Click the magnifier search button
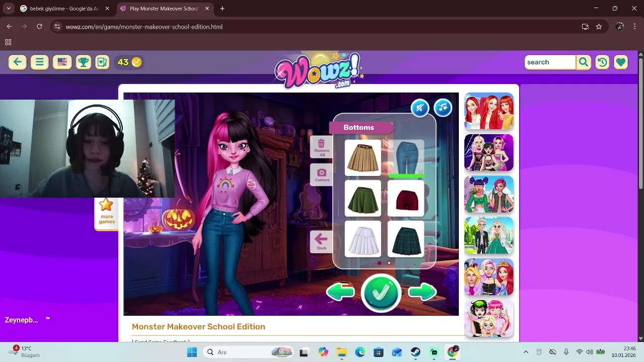 click(x=584, y=62)
